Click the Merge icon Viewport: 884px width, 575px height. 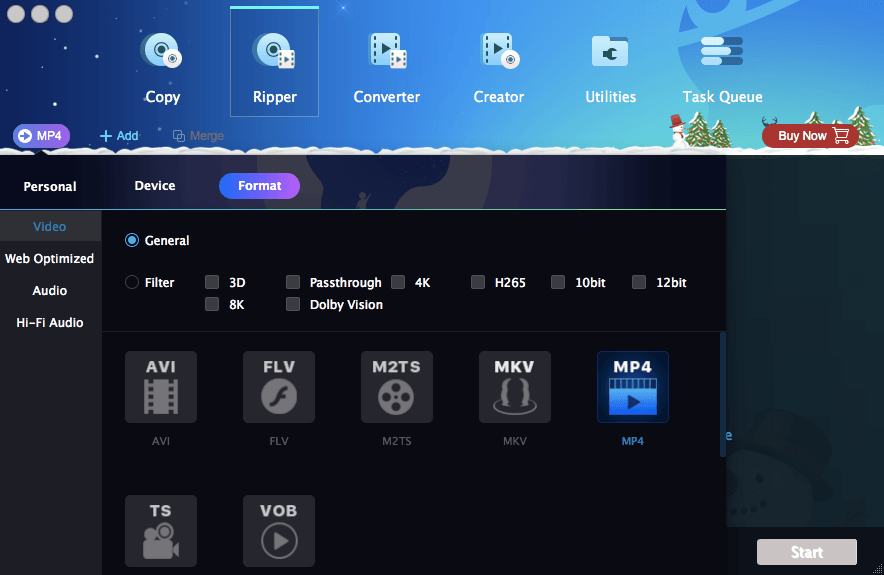179,136
